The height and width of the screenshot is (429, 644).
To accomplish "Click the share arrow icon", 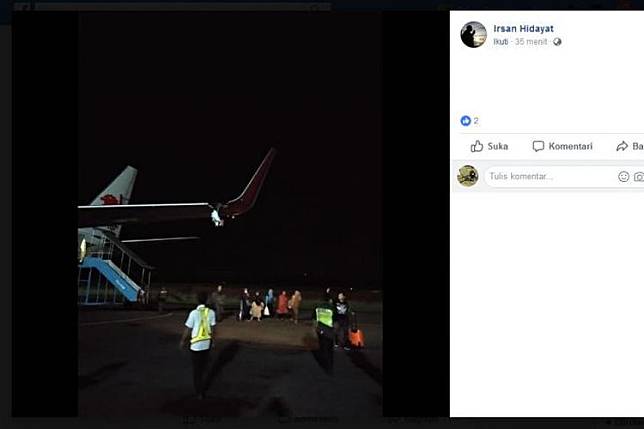I will pyautogui.click(x=621, y=146).
